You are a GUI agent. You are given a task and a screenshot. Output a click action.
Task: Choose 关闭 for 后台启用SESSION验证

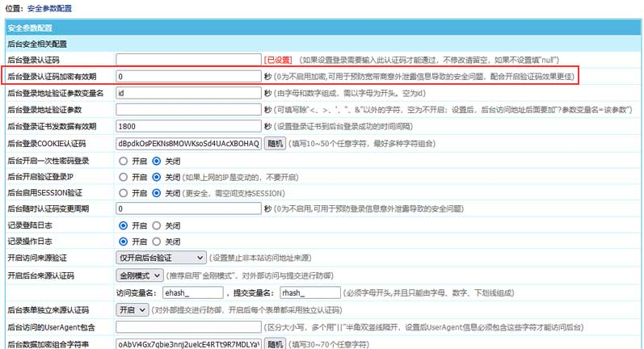pyautogui.click(x=157, y=193)
